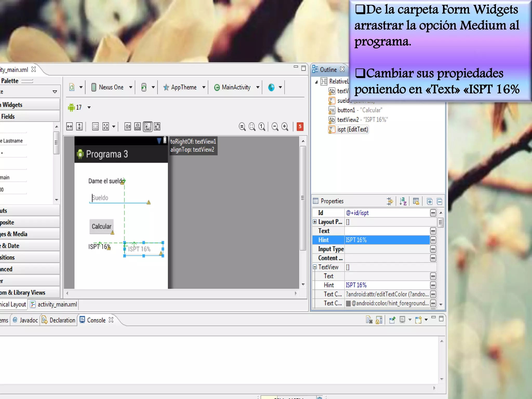This screenshot has height=399, width=532.
Task: Open the Javadoc tab
Action: [x=25, y=320]
